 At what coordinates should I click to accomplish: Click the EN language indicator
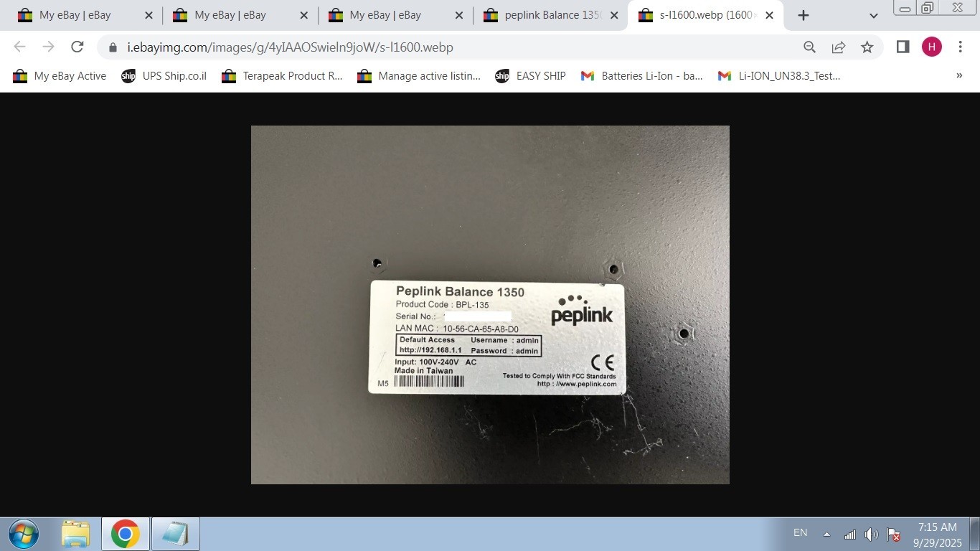click(800, 533)
